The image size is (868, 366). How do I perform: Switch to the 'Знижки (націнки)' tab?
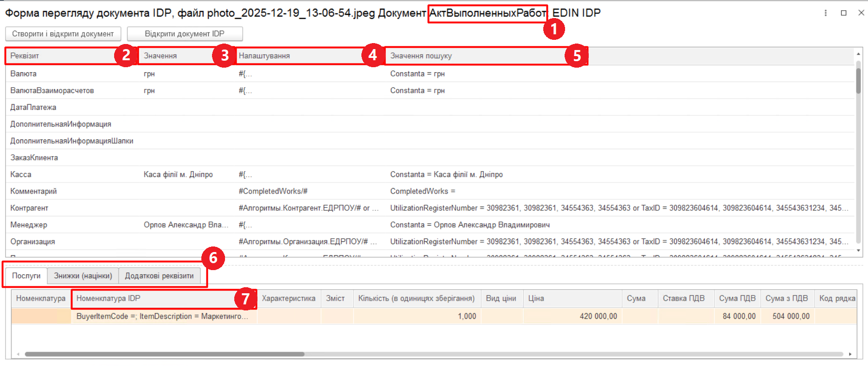[83, 276]
